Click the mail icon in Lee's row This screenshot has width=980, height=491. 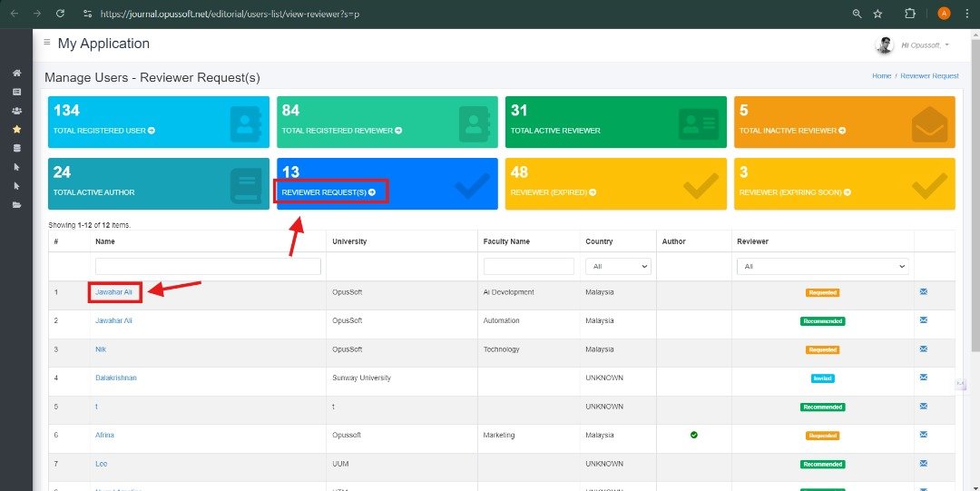click(923, 464)
